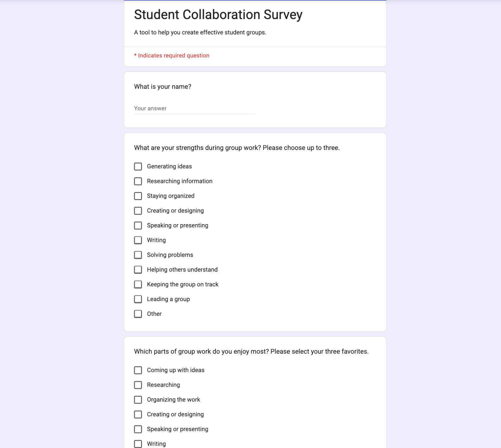Check the Writing strength checkbox

coord(138,240)
